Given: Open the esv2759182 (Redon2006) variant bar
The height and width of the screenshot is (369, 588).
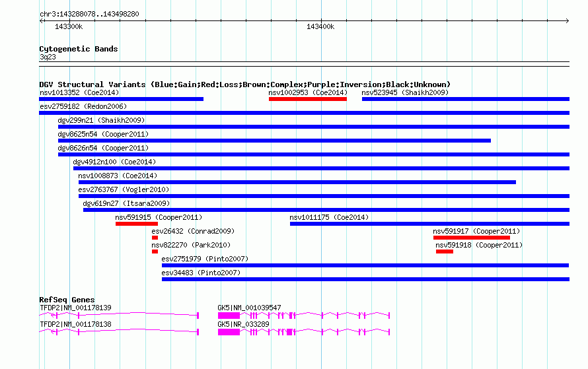Looking at the screenshot, I should tap(304, 113).
